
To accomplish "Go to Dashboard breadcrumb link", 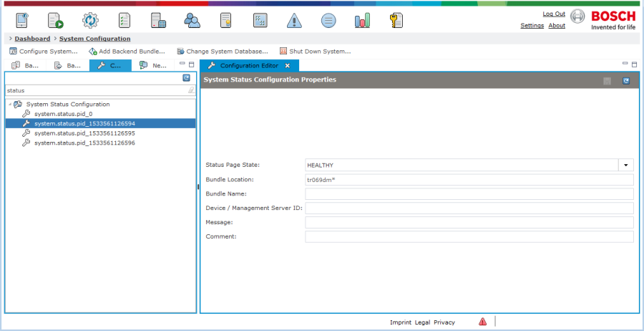I will [32, 39].
